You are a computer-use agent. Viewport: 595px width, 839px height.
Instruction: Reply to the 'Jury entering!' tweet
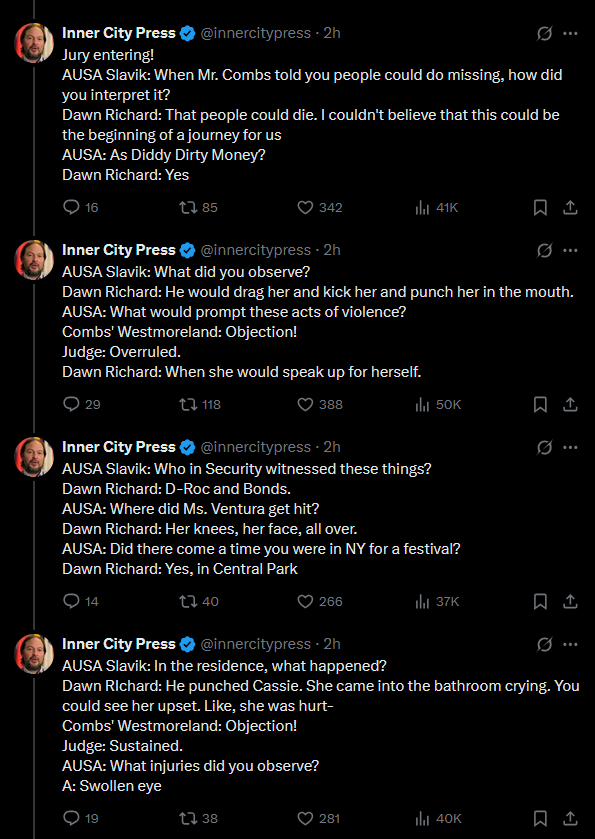click(x=81, y=208)
